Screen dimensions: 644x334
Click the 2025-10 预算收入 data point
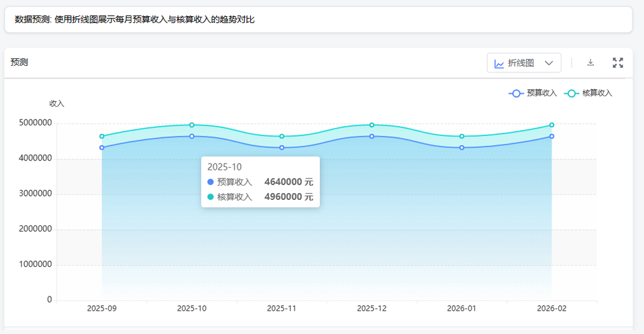click(192, 136)
